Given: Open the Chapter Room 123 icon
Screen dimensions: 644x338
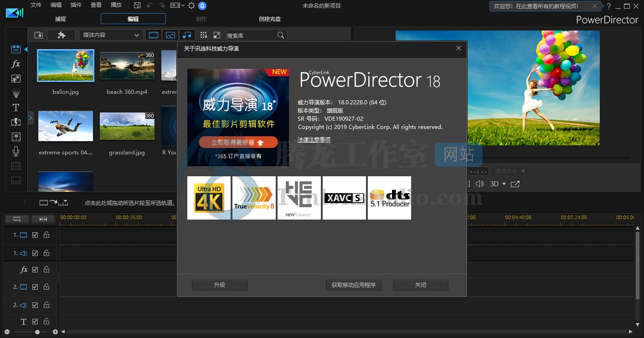Looking at the screenshot, I should [x=16, y=166].
